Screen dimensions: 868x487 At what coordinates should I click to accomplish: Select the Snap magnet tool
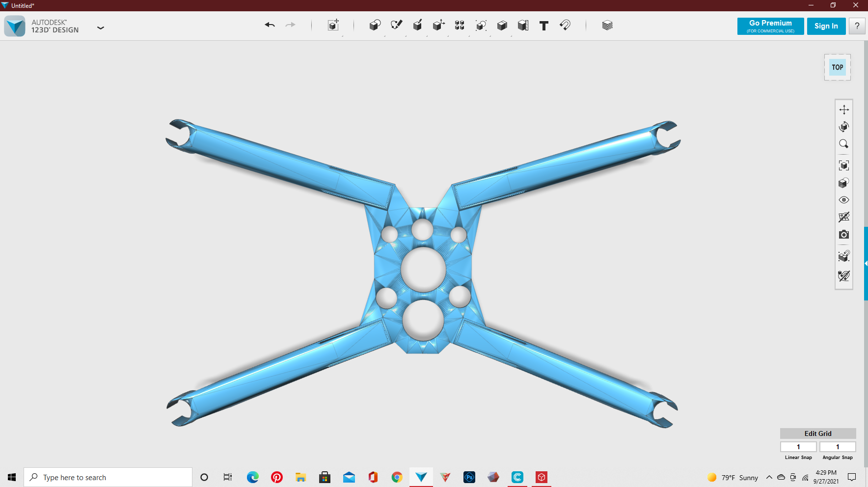[x=565, y=26]
